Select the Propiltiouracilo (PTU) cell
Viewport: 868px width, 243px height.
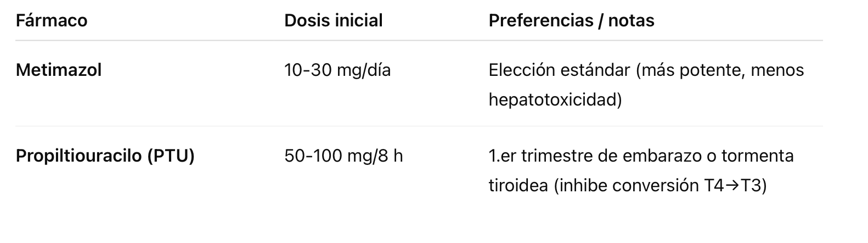tap(105, 156)
